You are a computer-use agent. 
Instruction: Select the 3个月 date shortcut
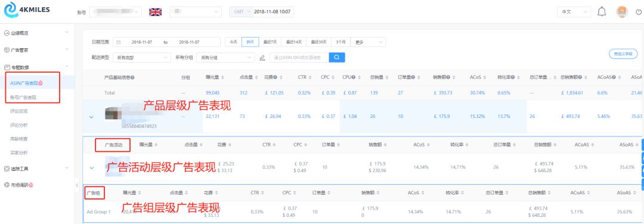341,42
